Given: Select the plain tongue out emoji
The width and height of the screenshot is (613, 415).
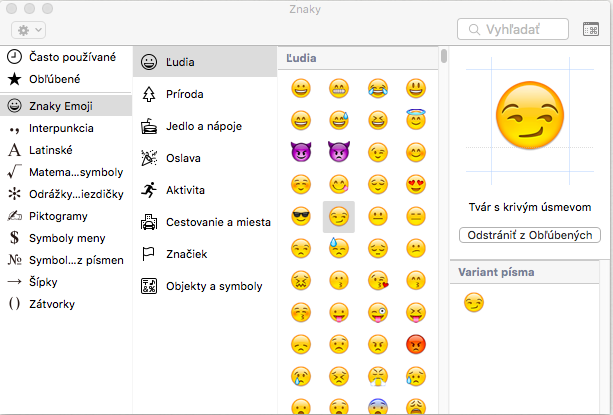Looking at the screenshot, I should click(339, 312).
